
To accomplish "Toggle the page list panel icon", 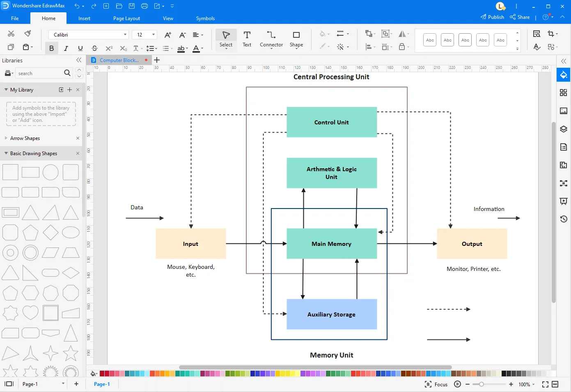I will 9,384.
